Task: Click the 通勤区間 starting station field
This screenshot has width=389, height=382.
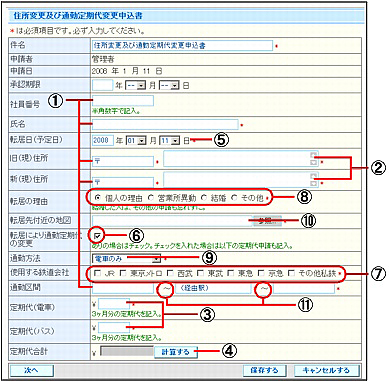Action: coord(123,288)
